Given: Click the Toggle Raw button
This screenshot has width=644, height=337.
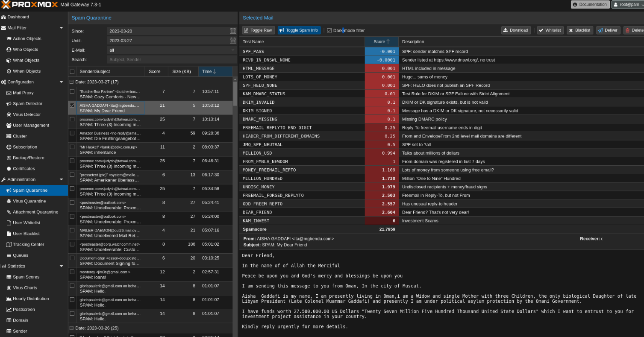Looking at the screenshot, I should tap(258, 30).
